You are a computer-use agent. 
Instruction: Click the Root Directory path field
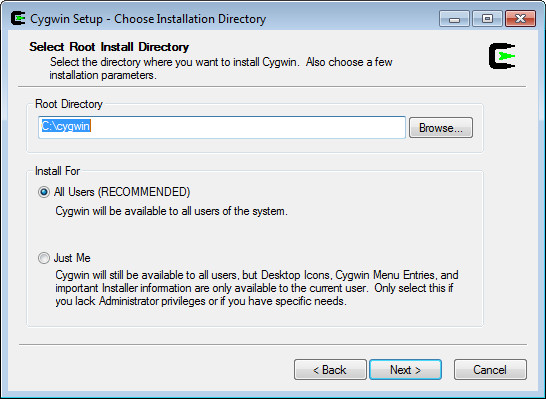[222, 127]
